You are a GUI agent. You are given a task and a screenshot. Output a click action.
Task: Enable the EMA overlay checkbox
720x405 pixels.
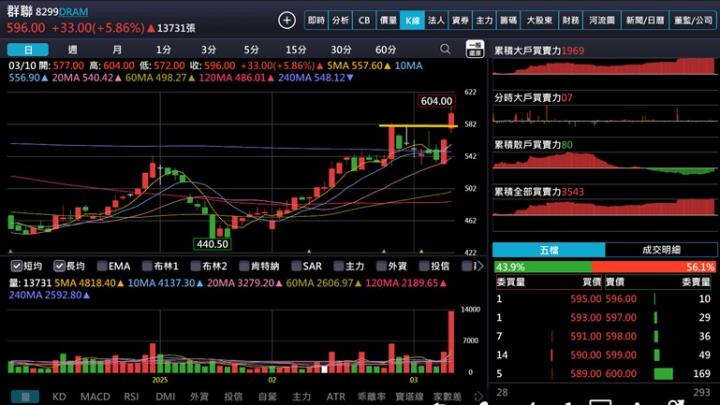point(102,266)
